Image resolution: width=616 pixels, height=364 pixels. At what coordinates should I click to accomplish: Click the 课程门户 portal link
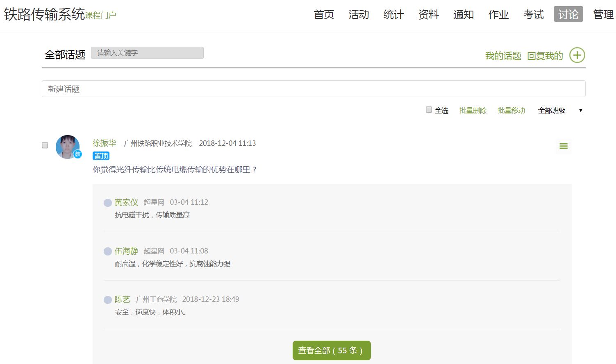[101, 16]
